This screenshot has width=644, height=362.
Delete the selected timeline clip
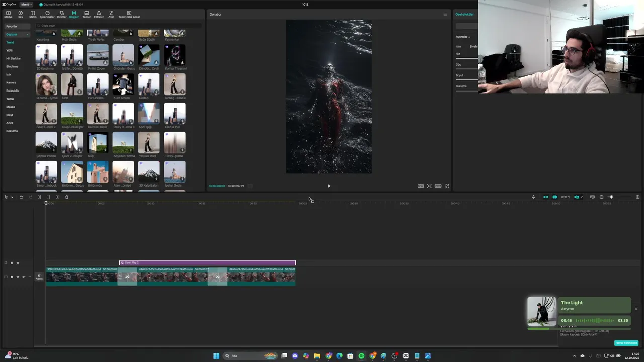(67, 197)
